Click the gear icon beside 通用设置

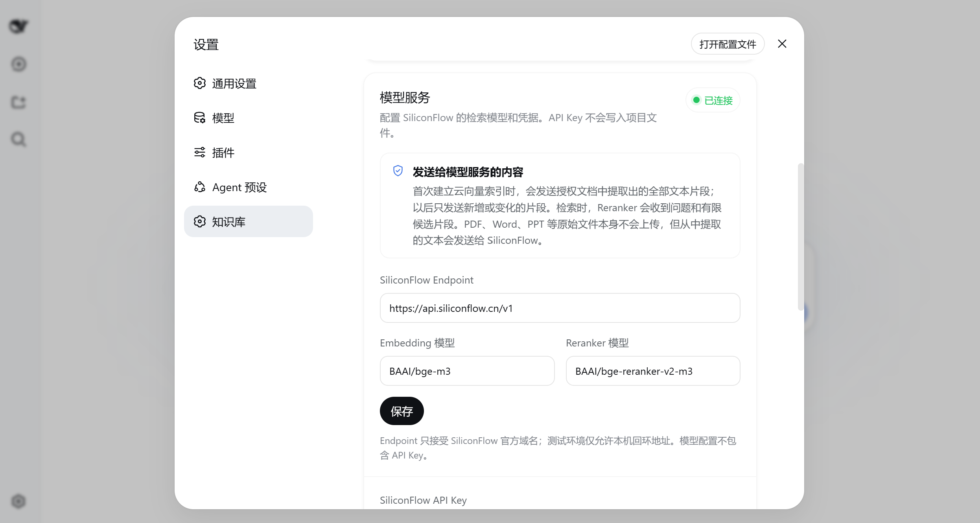tap(200, 83)
